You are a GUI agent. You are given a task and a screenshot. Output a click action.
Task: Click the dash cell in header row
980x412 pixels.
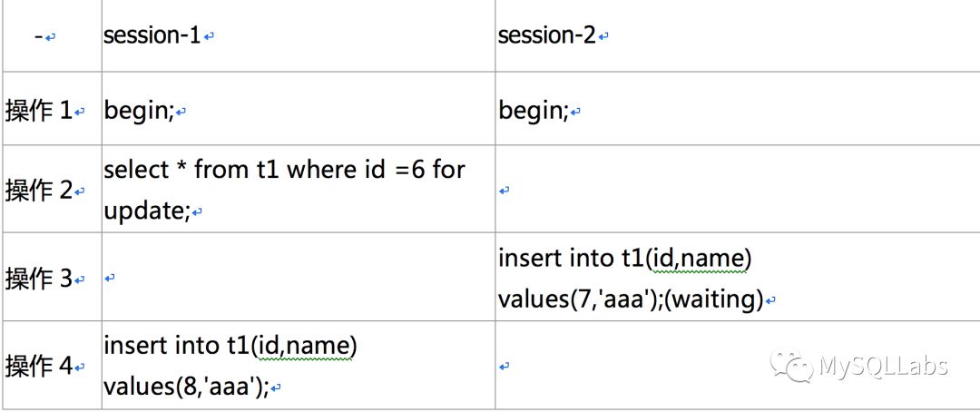[39, 36]
